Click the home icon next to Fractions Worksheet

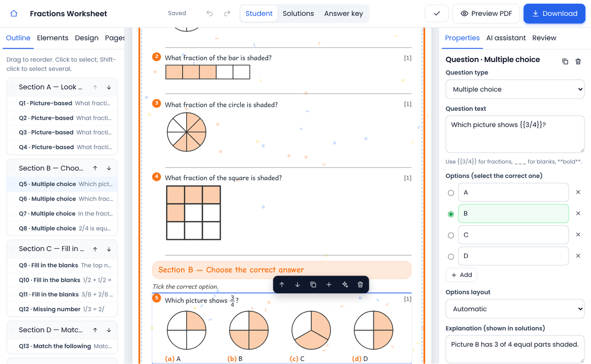click(x=14, y=14)
